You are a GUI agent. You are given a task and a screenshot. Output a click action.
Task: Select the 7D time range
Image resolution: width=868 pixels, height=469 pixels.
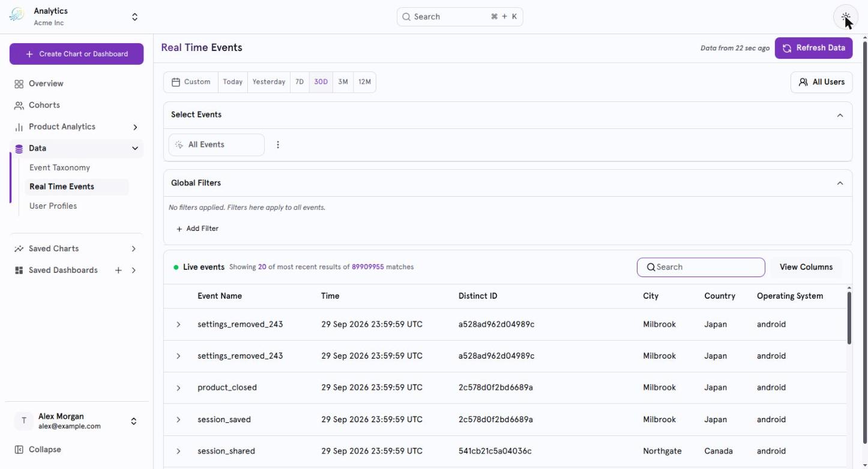[300, 82]
